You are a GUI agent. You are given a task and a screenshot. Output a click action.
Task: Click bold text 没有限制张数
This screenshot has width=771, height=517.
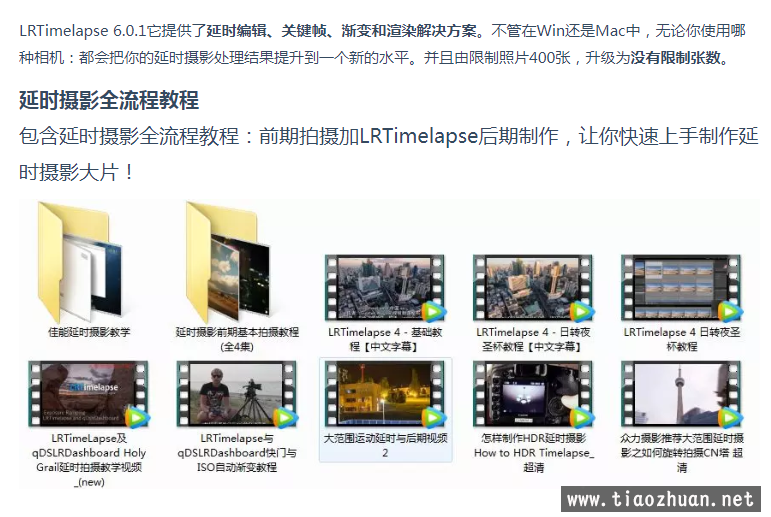click(x=675, y=58)
